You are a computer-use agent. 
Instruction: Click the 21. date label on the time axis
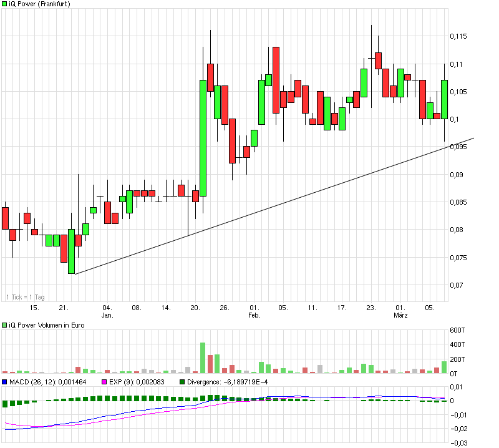click(64, 308)
